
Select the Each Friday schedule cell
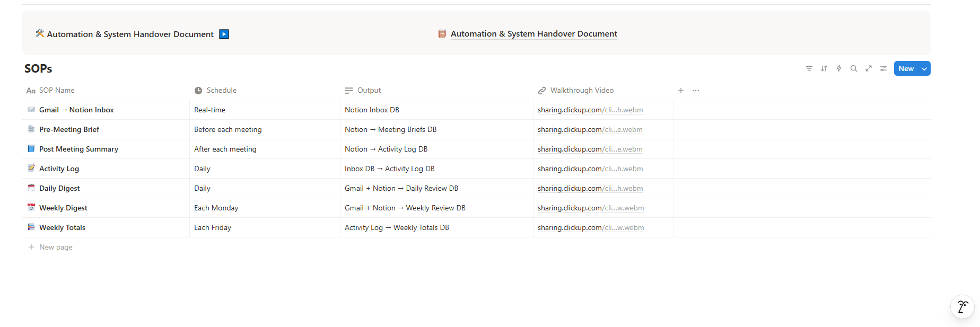265,227
